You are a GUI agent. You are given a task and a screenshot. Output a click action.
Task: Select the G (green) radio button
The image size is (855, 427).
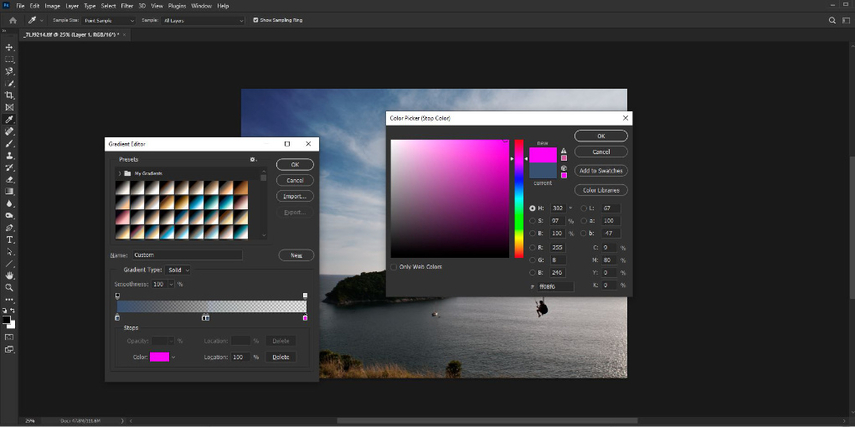pyautogui.click(x=532, y=260)
